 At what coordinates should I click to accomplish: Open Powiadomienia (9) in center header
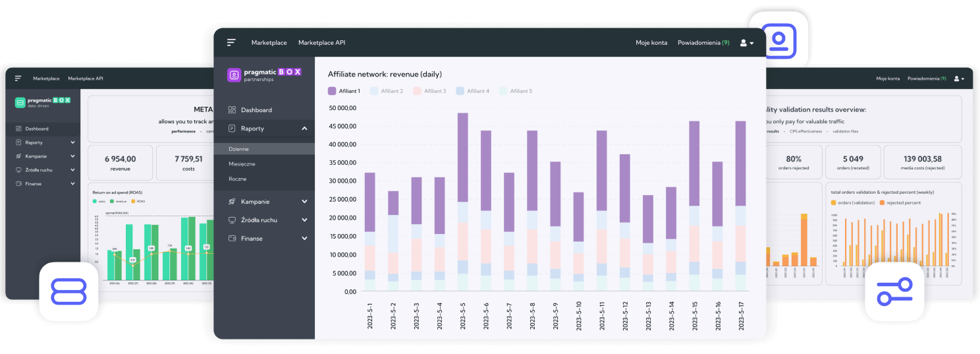click(703, 43)
